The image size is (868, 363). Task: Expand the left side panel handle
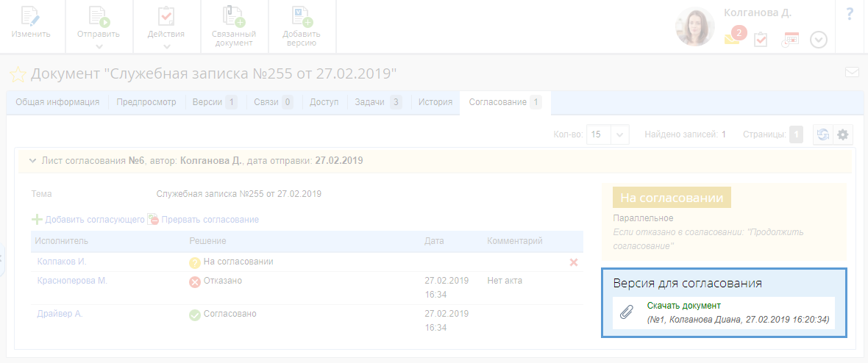point(2,258)
